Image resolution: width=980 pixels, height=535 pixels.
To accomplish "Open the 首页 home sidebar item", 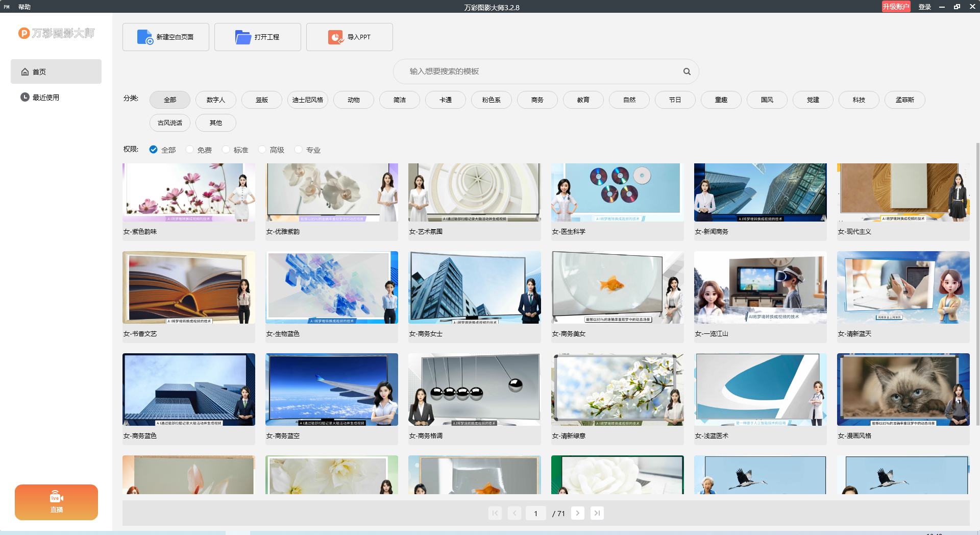I will 56,72.
